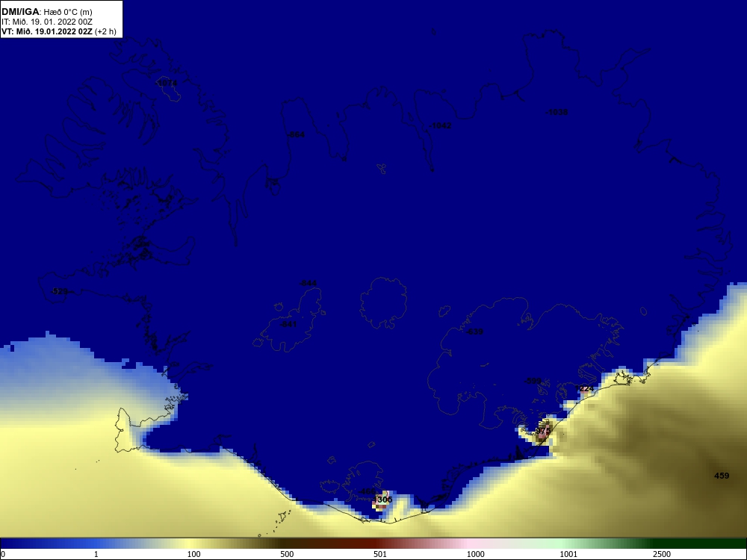Click the -864 map value
The height and width of the screenshot is (560, 747).
tap(296, 134)
